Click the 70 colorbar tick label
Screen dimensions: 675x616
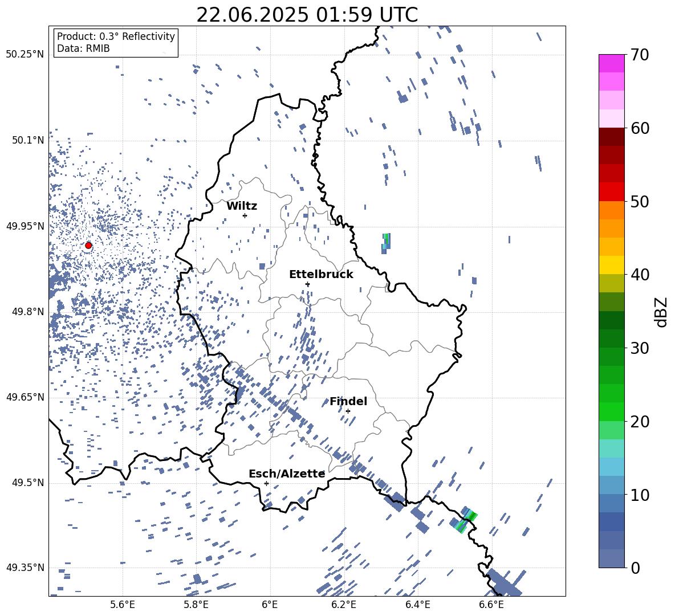coord(639,55)
